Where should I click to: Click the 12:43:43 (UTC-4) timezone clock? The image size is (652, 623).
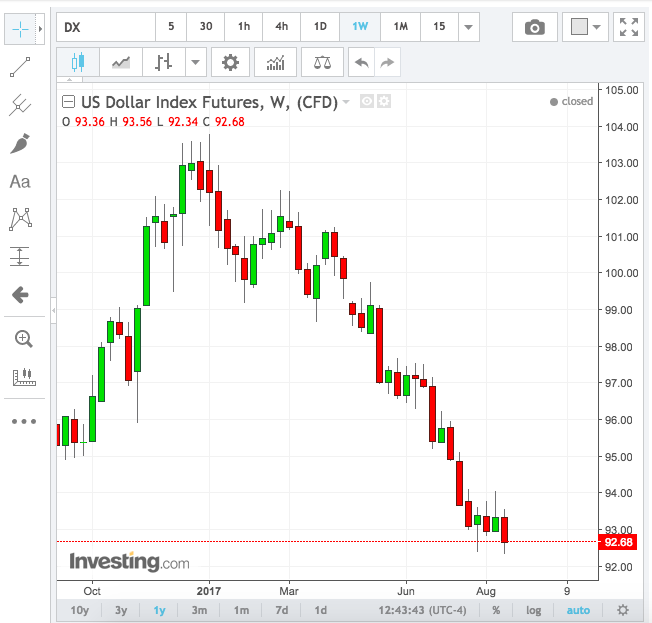pos(422,610)
